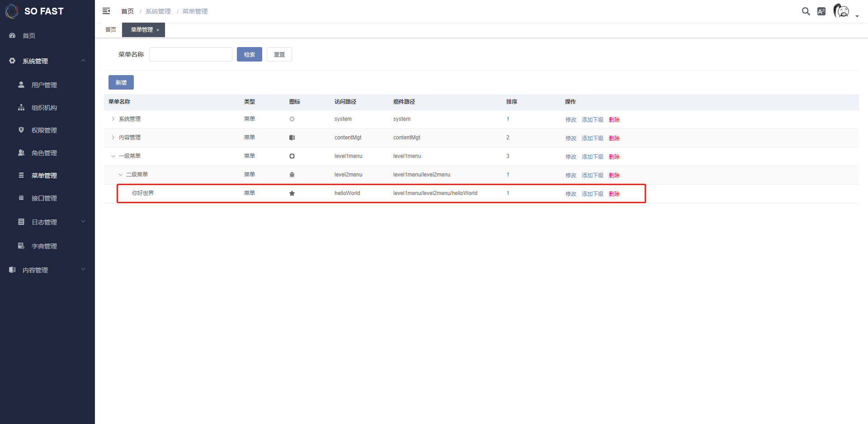Click the star icon in 你好世界 row

[292, 193]
